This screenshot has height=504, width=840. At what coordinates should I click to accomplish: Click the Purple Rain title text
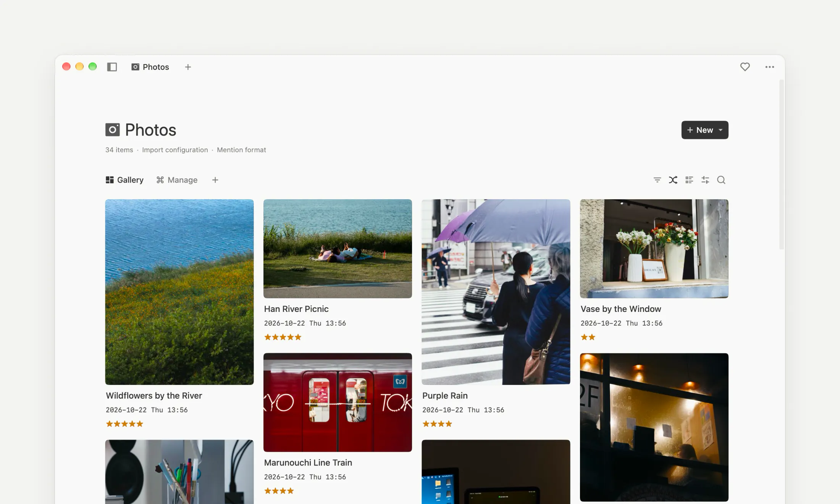(x=445, y=396)
